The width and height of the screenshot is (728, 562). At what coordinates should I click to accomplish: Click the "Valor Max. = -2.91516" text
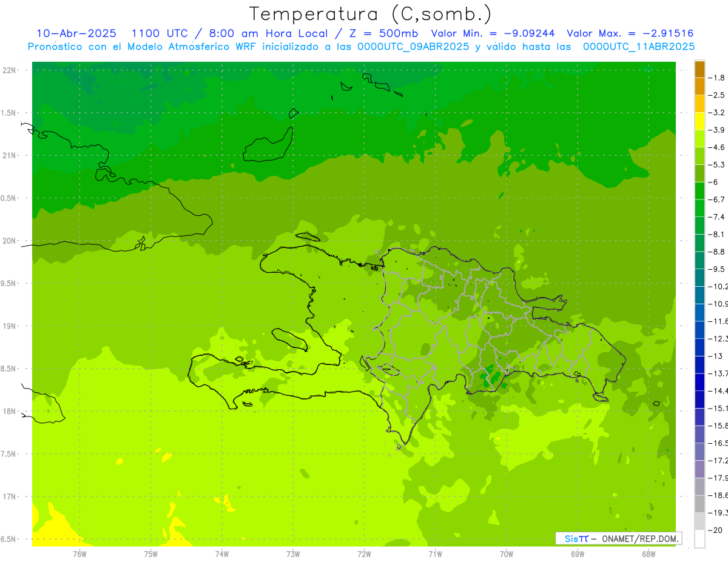click(x=630, y=33)
